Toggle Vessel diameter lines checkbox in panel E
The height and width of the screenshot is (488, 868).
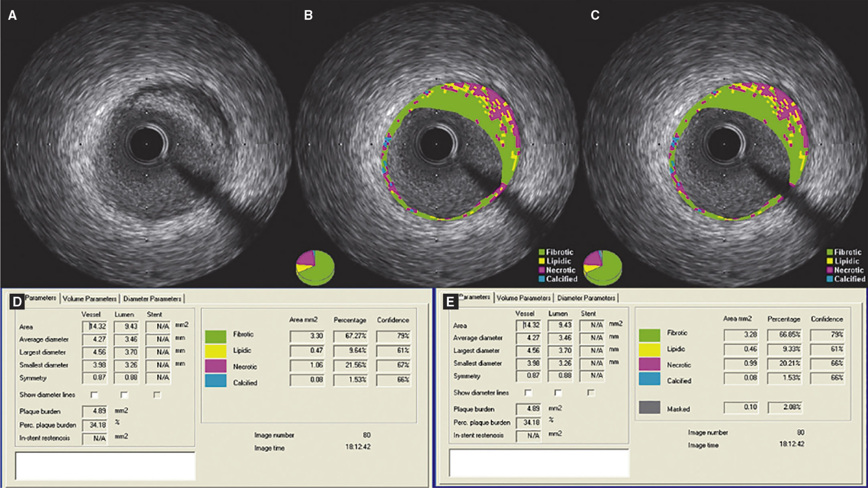click(528, 392)
